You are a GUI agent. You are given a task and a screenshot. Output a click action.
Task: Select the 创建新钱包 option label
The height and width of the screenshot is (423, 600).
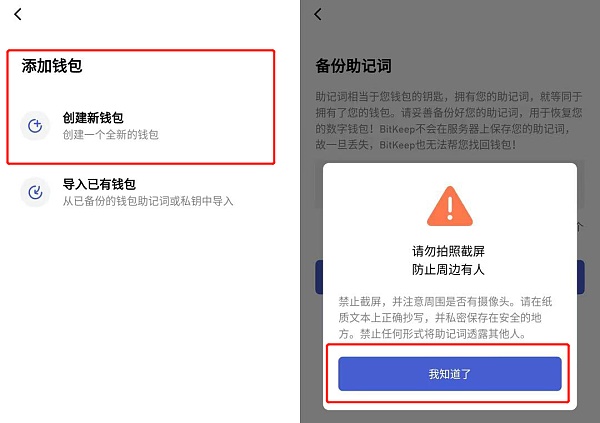point(93,118)
